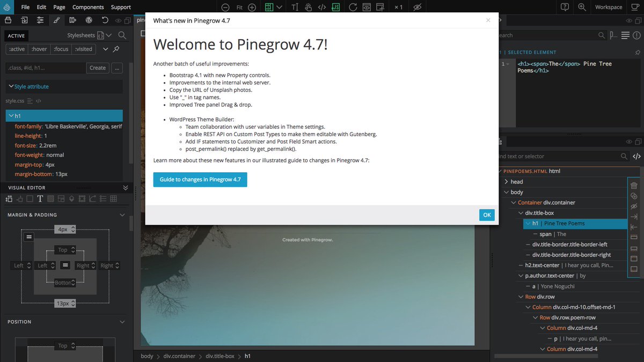This screenshot has width=644, height=362.
Task: Select the grid icon in visual editor toolbar
Action: click(113, 199)
